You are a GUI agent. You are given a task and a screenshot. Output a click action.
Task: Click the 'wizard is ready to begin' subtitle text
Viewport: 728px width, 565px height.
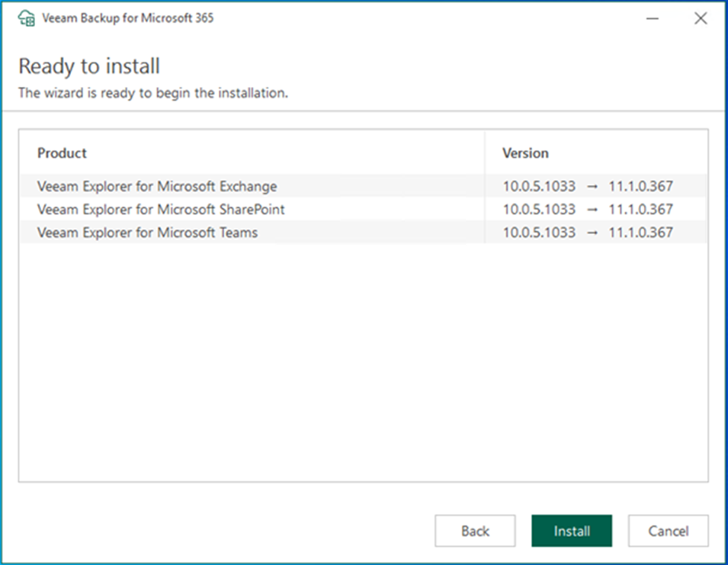click(x=153, y=93)
